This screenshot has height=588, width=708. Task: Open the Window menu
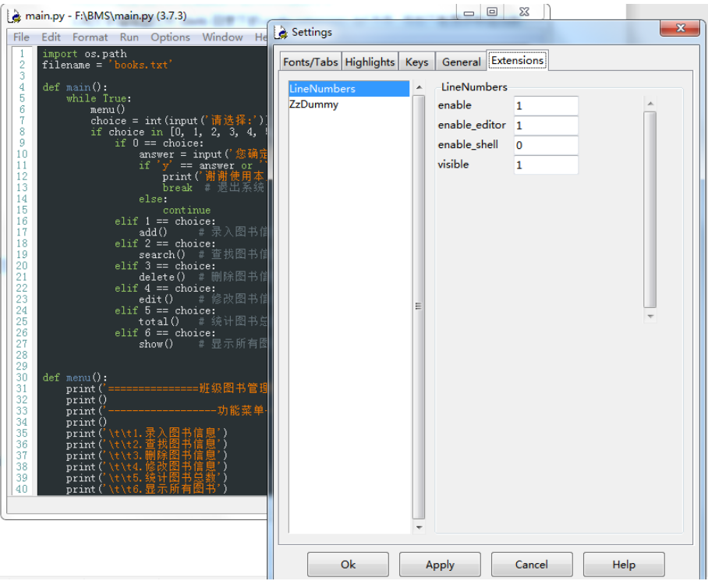222,37
